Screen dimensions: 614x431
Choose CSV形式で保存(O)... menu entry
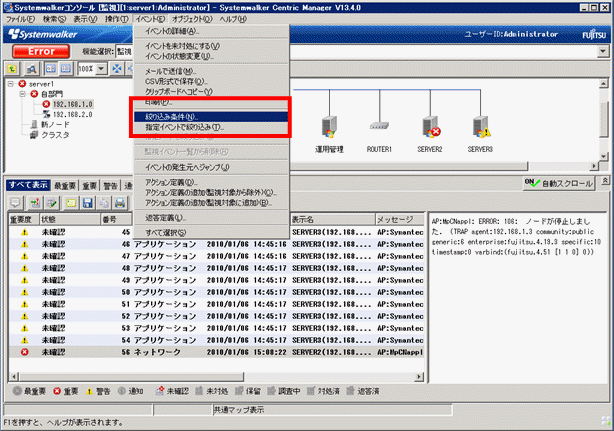point(211,81)
